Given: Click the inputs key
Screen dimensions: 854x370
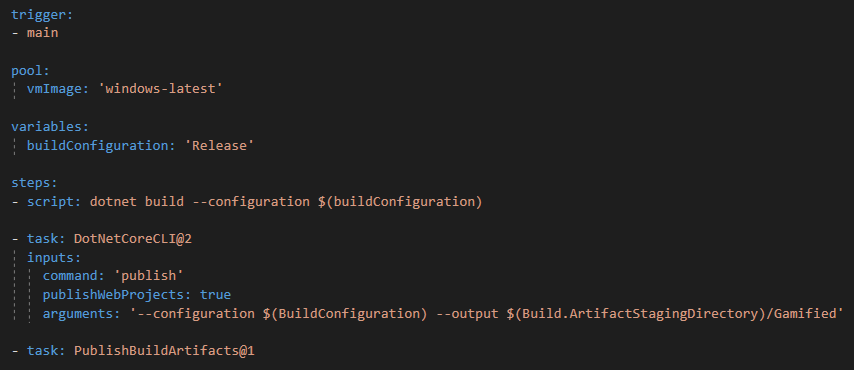Looking at the screenshot, I should coord(54,258).
